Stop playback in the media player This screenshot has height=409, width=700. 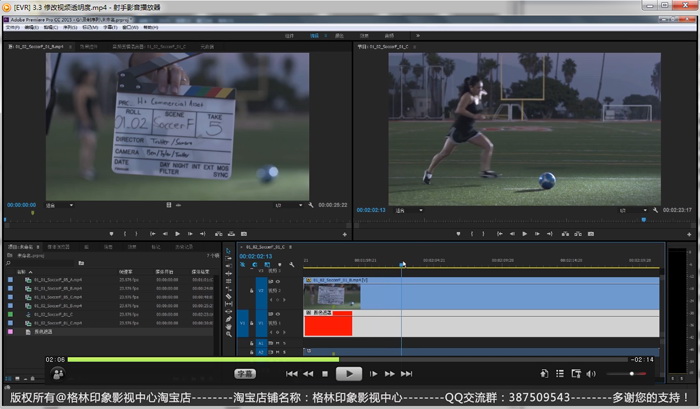point(325,374)
